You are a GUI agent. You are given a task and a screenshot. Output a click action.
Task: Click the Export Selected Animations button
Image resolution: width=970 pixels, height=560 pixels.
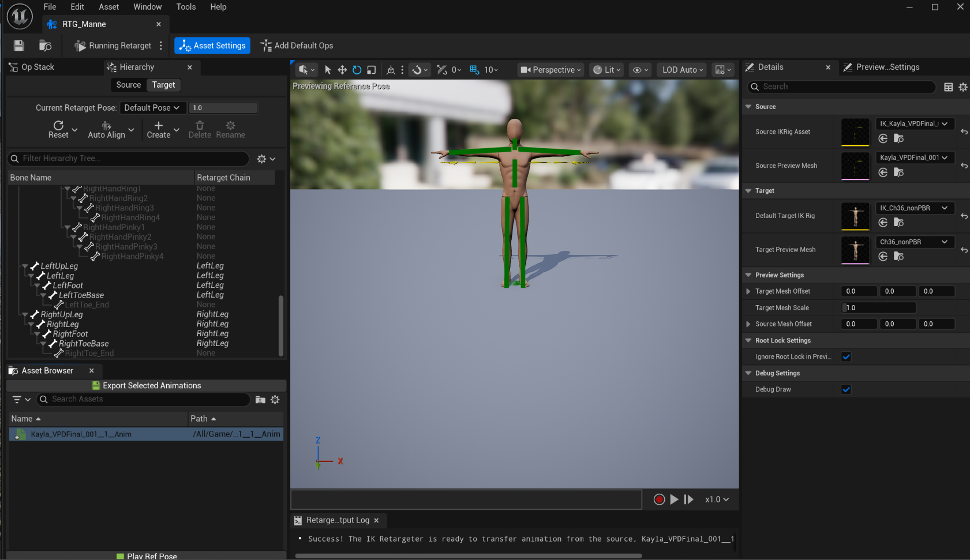[x=146, y=385]
